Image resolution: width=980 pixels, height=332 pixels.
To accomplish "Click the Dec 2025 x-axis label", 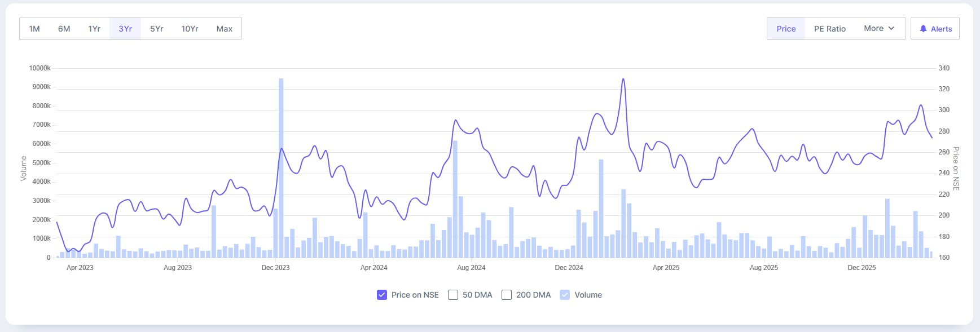I will [x=862, y=268].
